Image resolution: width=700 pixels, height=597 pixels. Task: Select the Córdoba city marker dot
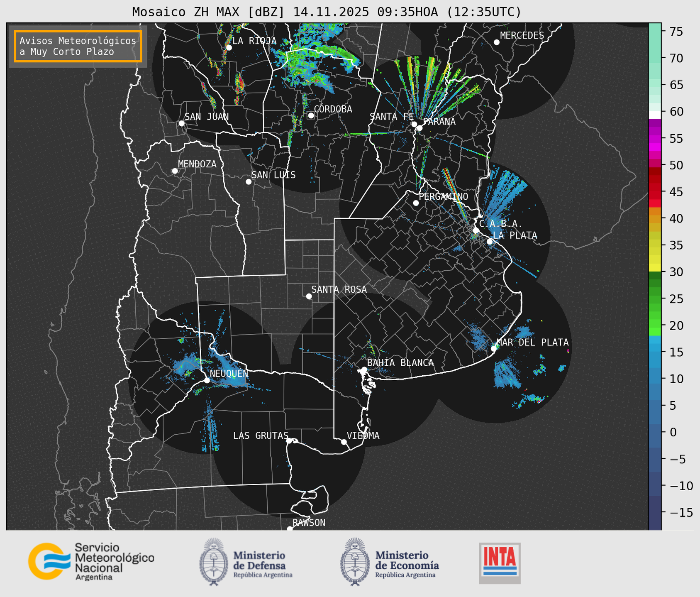pyautogui.click(x=311, y=115)
